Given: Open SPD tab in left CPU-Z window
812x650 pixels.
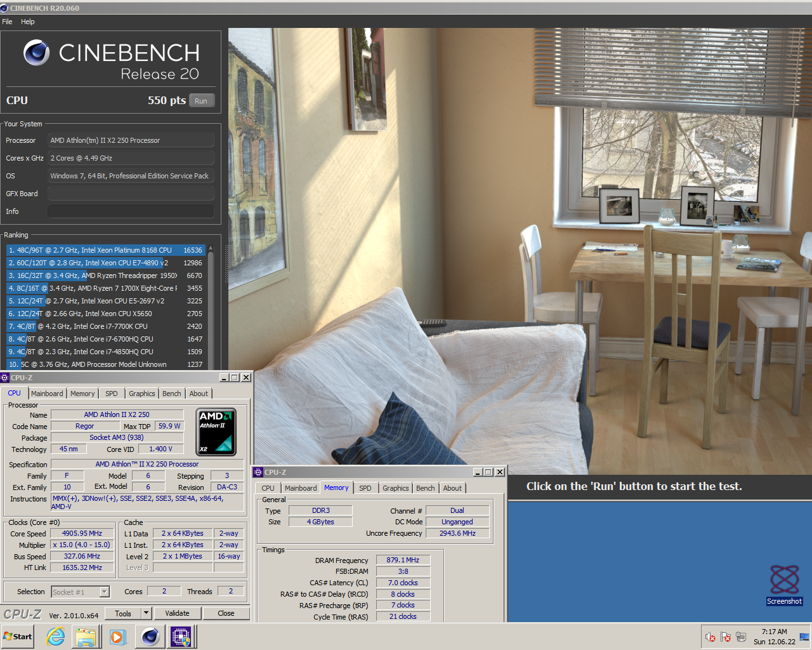Looking at the screenshot, I should [112, 394].
